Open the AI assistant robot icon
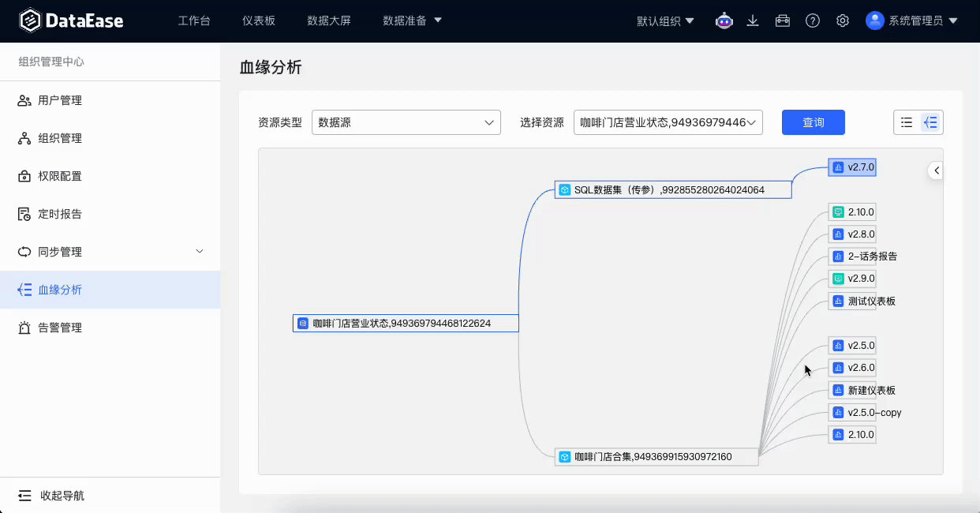Screen dimensions: 980x513 point(724,21)
